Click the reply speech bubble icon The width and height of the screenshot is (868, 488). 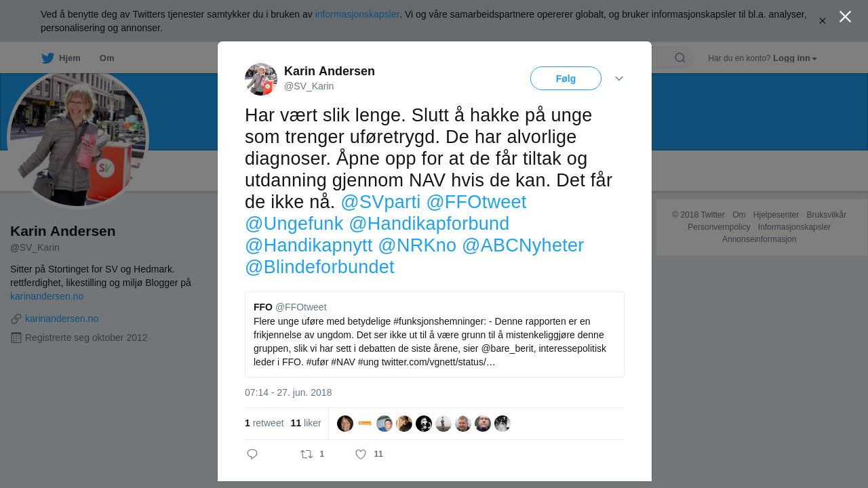click(x=252, y=454)
